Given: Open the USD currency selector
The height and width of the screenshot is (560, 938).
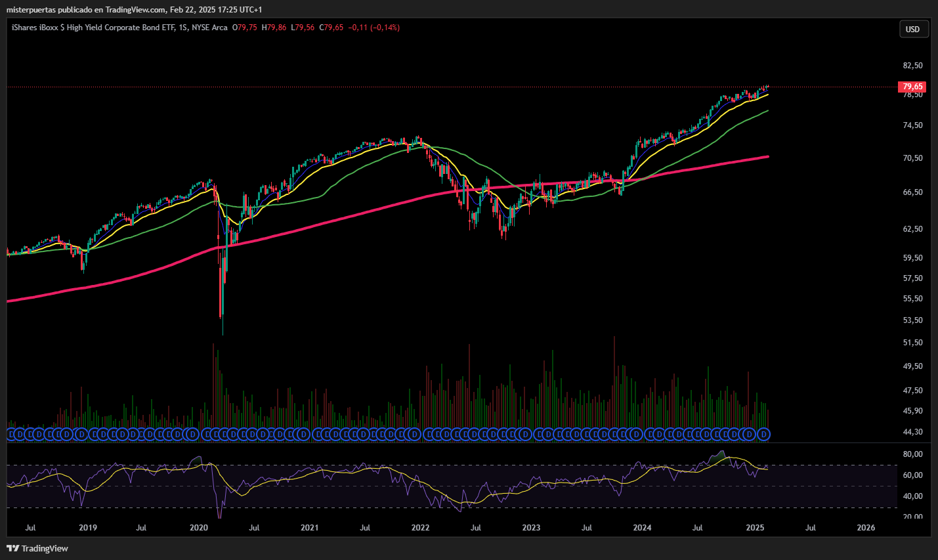Looking at the screenshot, I should pyautogui.click(x=913, y=29).
